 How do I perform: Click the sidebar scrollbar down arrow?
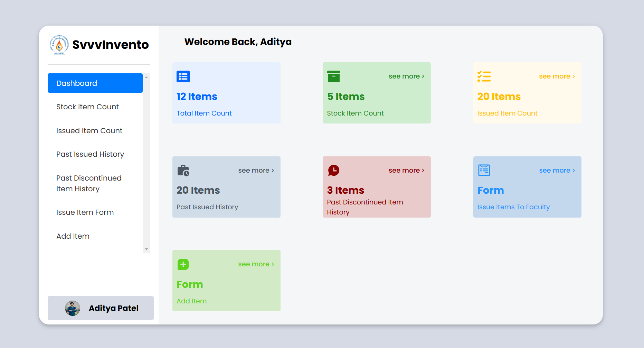[x=146, y=249]
